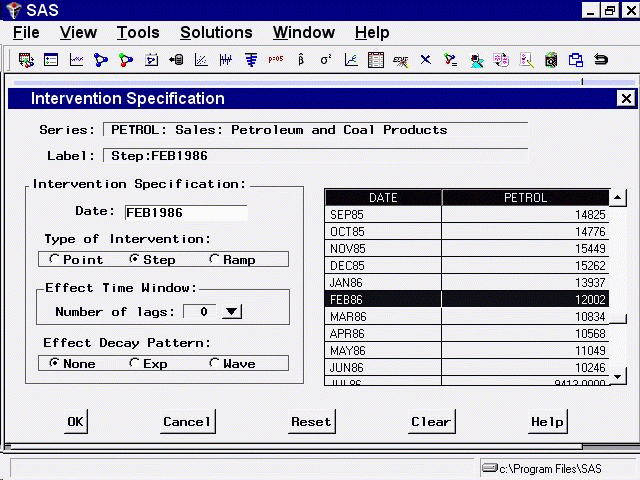Screen dimensions: 640x480
Task: Click the vertical bars residual plot icon
Action: point(226,60)
